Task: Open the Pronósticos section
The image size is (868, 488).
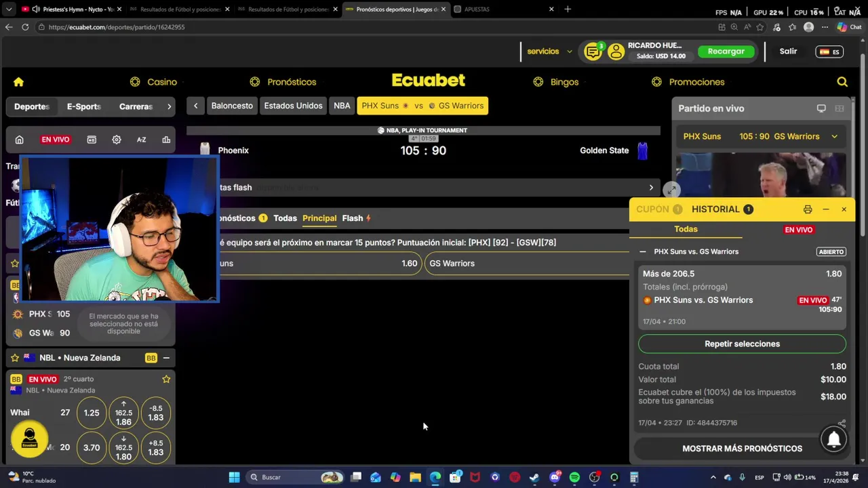Action: pyautogui.click(x=283, y=82)
